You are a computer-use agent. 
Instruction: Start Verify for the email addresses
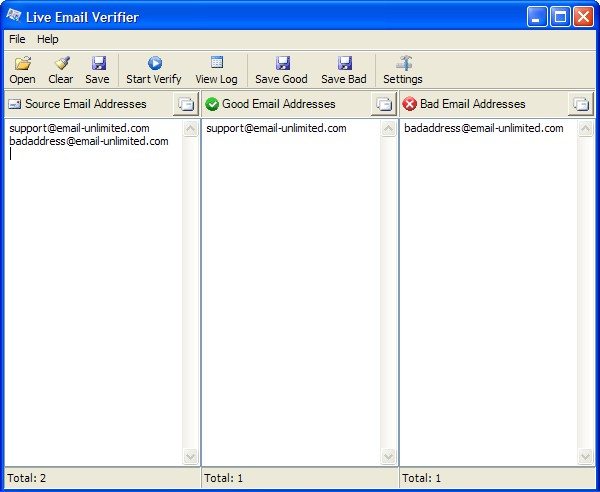[x=154, y=70]
